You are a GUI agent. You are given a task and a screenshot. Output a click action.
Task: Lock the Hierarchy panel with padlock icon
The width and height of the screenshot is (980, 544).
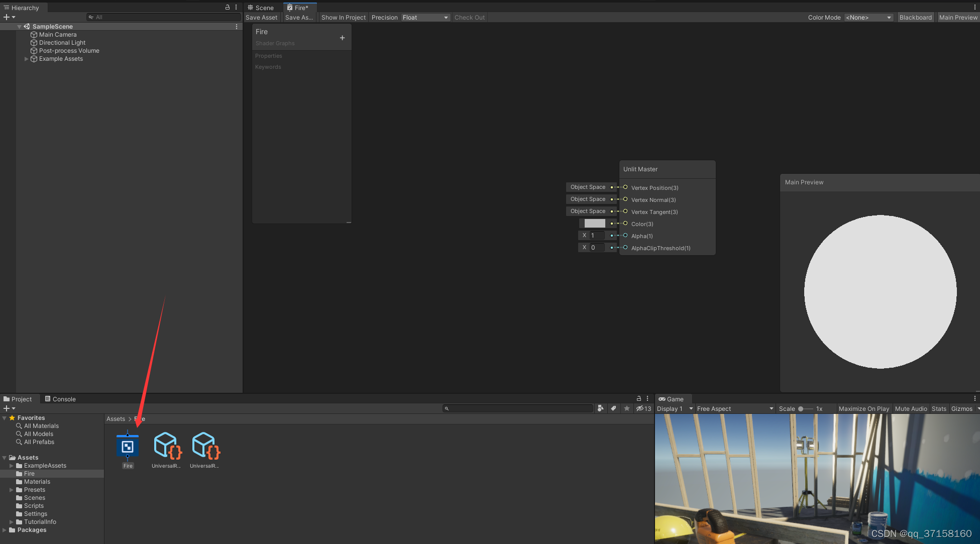[x=227, y=7]
